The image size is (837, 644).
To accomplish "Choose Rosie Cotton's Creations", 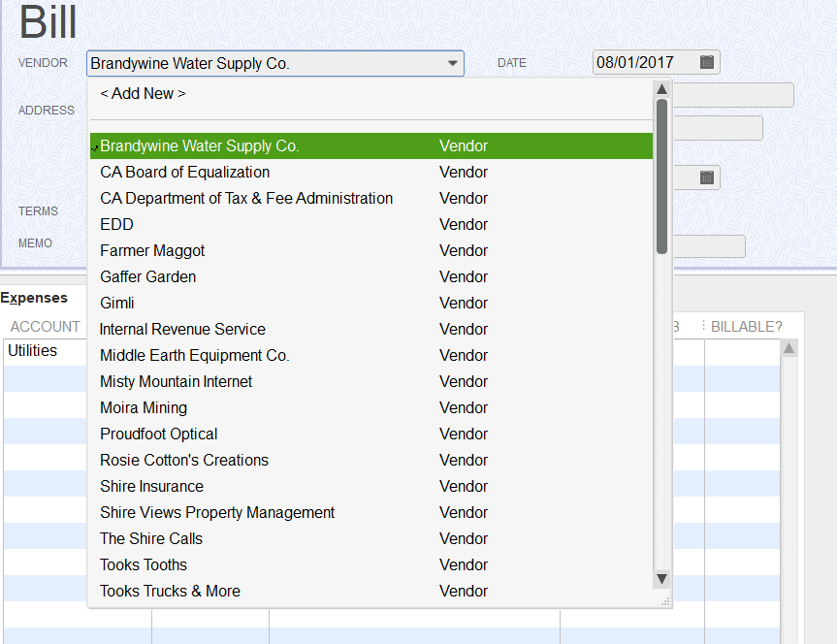I will pyautogui.click(x=371, y=460).
